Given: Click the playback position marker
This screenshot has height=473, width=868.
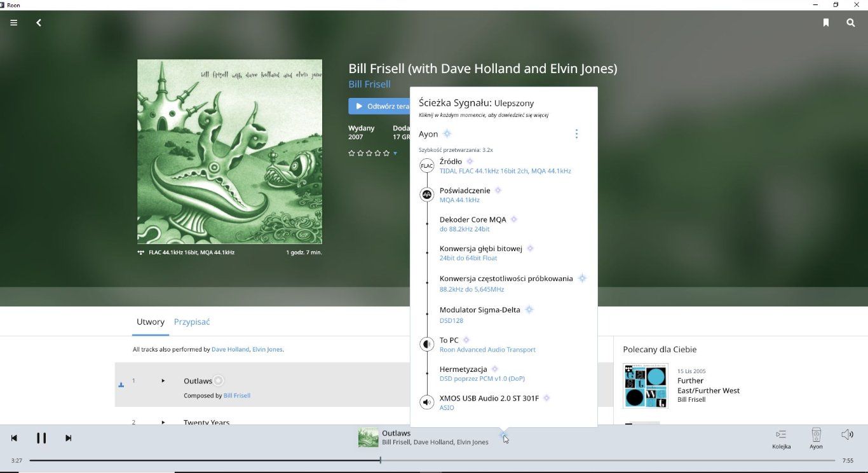Looking at the screenshot, I should (380, 460).
